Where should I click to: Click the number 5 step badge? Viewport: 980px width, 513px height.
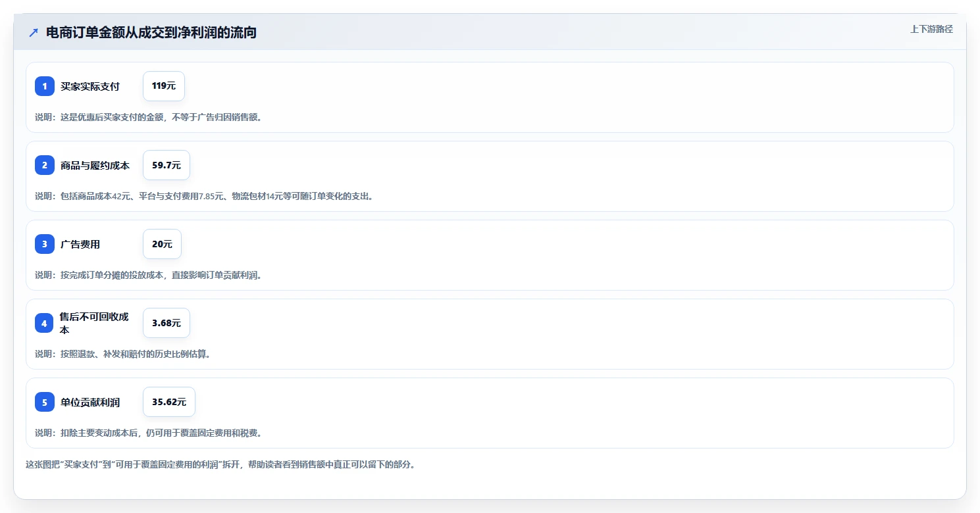coord(45,402)
